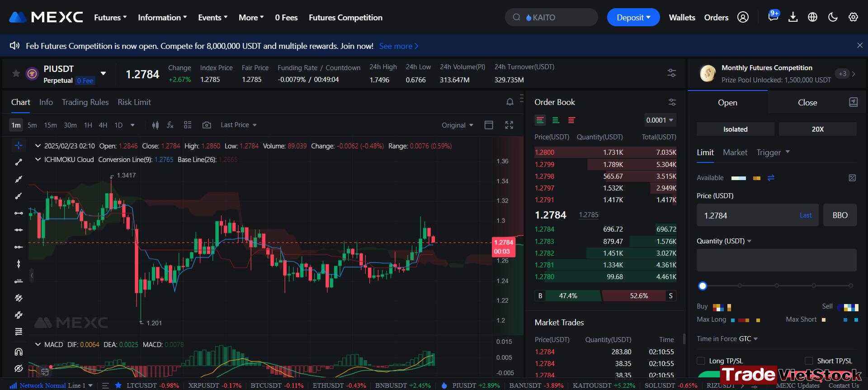The width and height of the screenshot is (868, 390).
Task: Open the Wallets page
Action: click(682, 17)
